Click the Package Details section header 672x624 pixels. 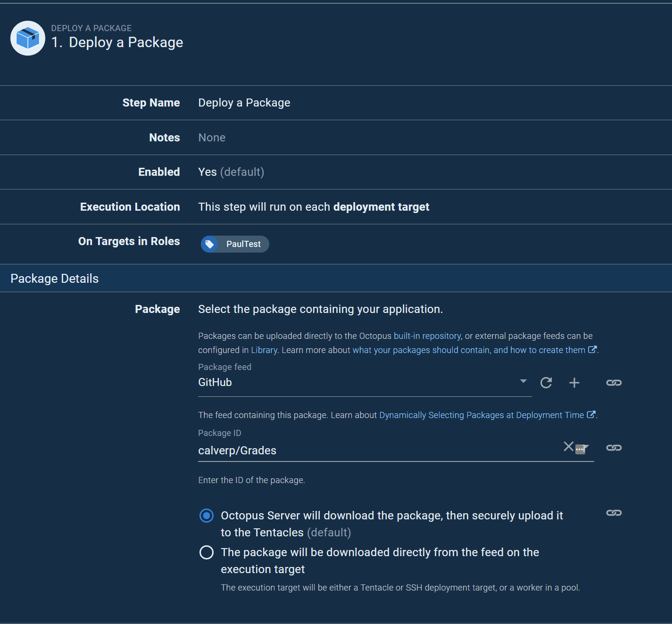tap(54, 278)
